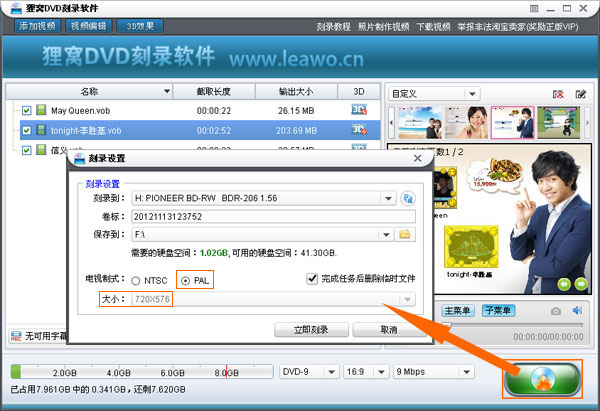Click 3D icon in May Queen.vob row
Screen dimensions: 600x411
tap(359, 110)
